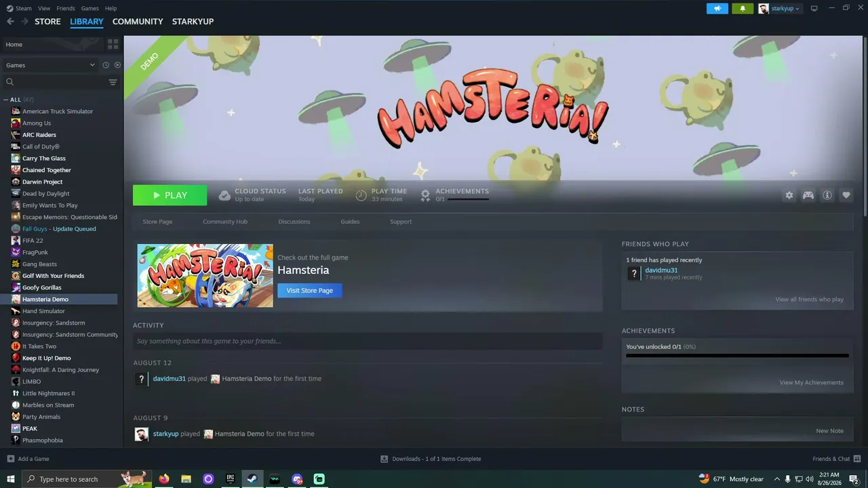
Task: Go to the COMMUNITY tab
Action: click(x=138, y=22)
